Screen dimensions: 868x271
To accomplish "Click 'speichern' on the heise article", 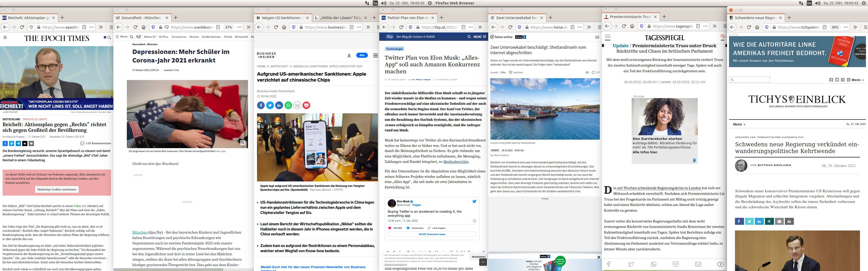I will (516, 72).
